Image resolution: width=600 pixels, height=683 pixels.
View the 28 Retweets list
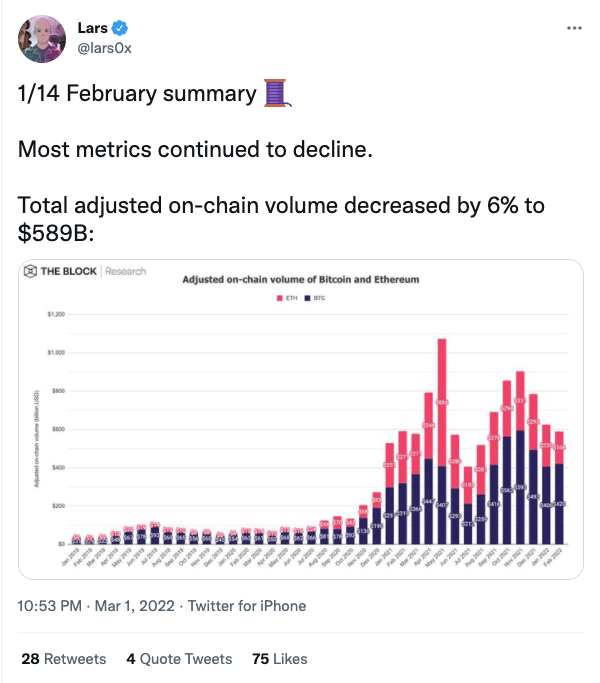click(x=63, y=659)
